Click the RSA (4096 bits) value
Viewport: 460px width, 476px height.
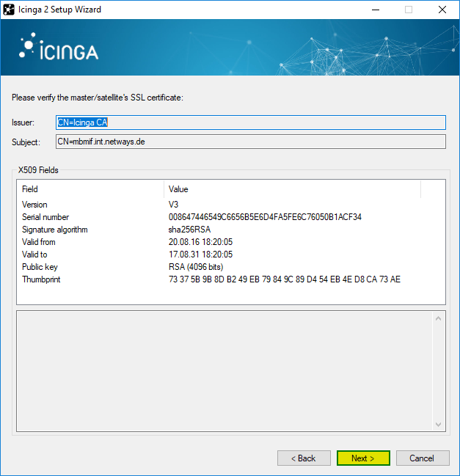[196, 267]
